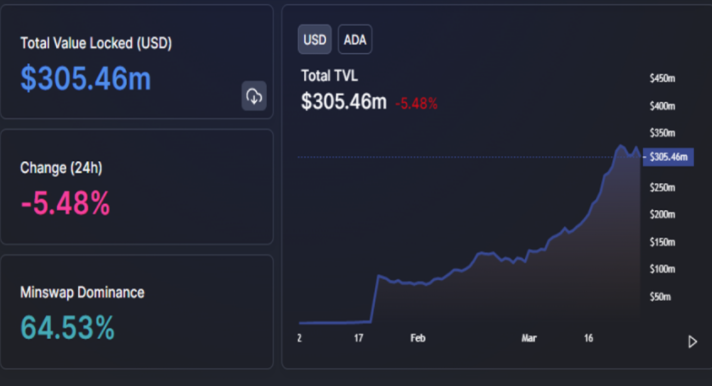
Task: Click the $350m y-axis label
Action: coord(662,133)
